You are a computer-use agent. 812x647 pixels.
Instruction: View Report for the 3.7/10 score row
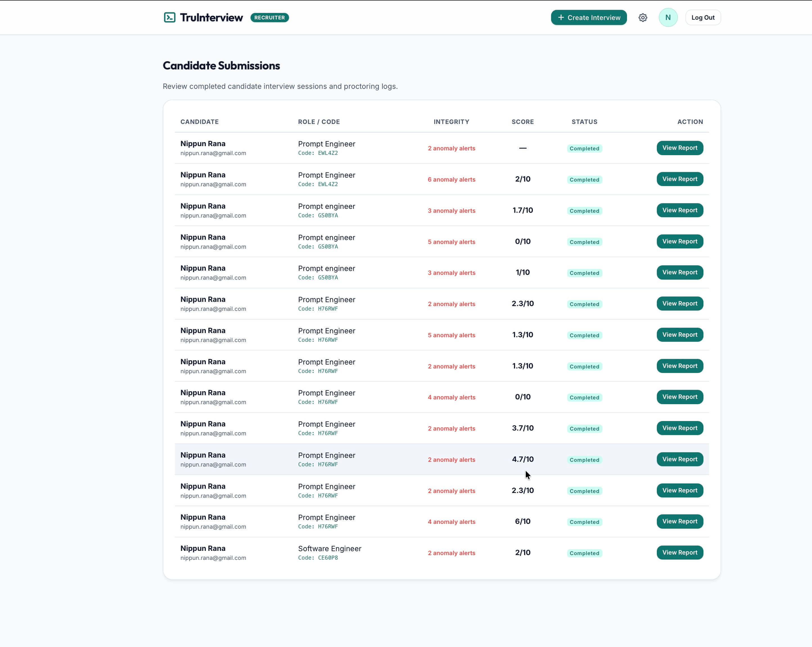click(x=679, y=428)
